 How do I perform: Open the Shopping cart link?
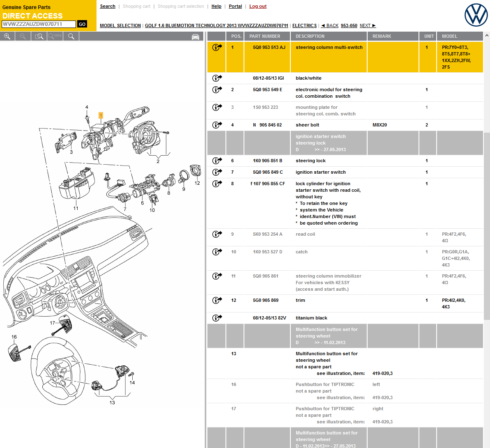tap(136, 6)
